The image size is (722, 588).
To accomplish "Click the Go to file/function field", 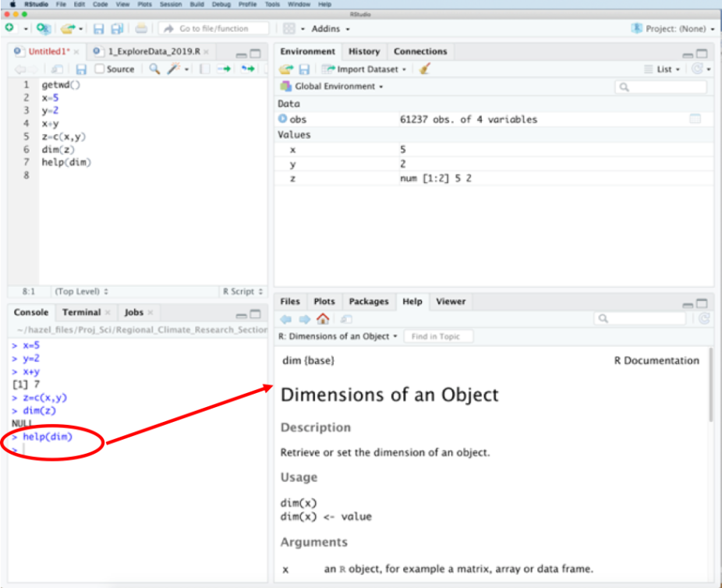I will click(x=214, y=29).
